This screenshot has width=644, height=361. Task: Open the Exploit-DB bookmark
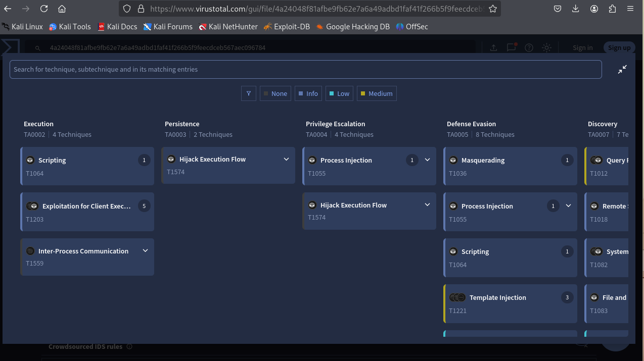tap(287, 27)
